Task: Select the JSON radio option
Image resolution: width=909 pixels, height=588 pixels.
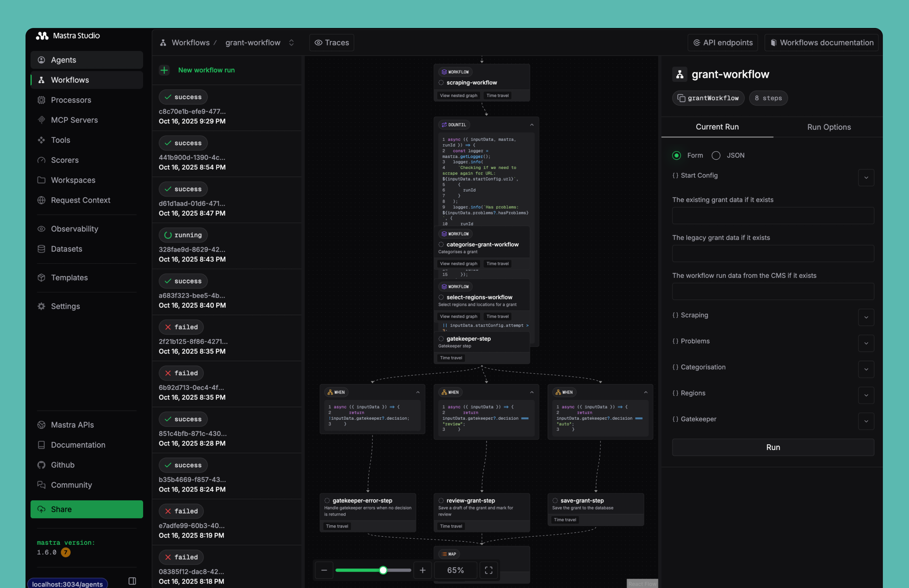Action: 716,156
